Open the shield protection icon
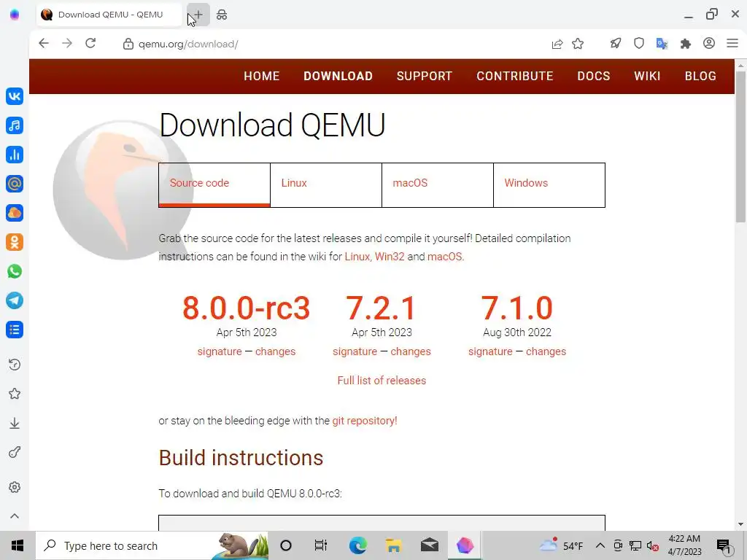 (x=639, y=44)
